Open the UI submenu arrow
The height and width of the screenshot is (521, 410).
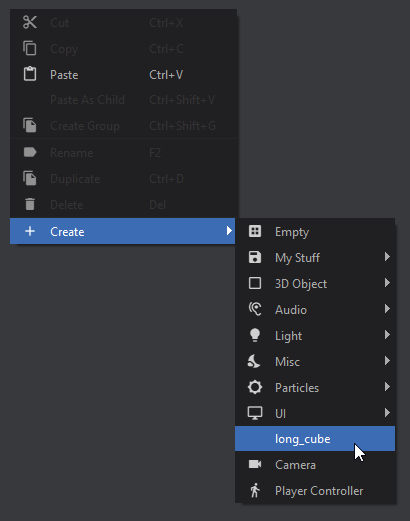coord(387,413)
